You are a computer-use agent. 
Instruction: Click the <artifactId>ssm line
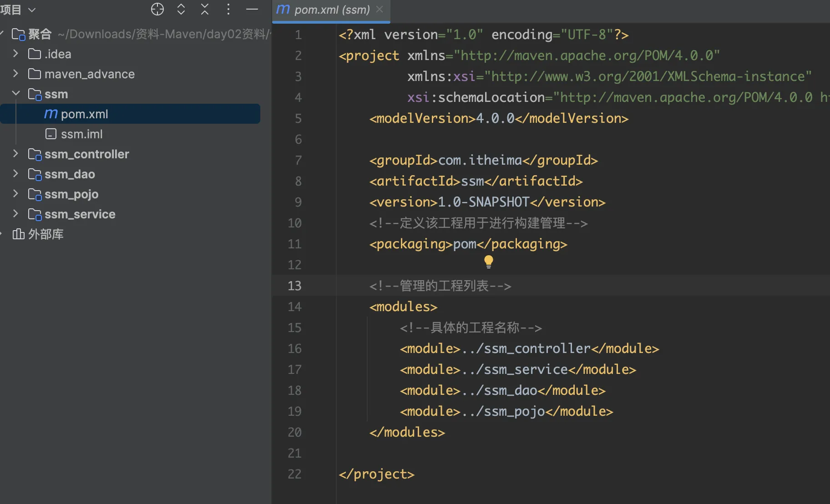pyautogui.click(x=476, y=181)
